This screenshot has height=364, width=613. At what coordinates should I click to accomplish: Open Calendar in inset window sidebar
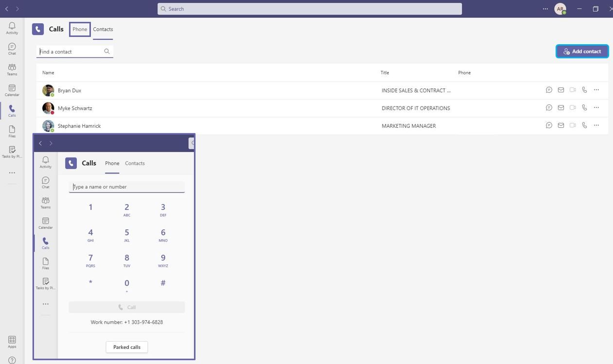click(46, 223)
